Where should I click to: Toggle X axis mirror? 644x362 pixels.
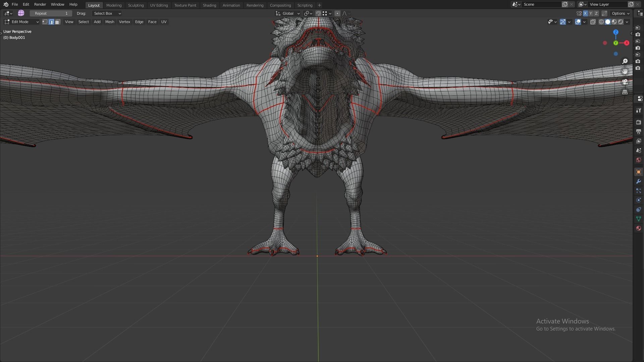(585, 13)
